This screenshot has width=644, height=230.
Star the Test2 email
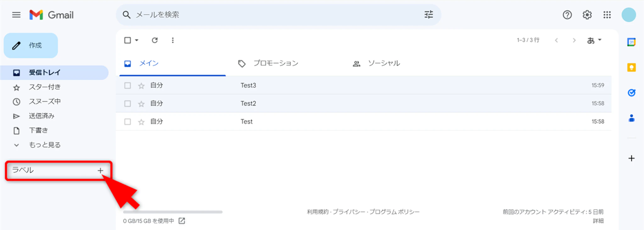pos(141,104)
